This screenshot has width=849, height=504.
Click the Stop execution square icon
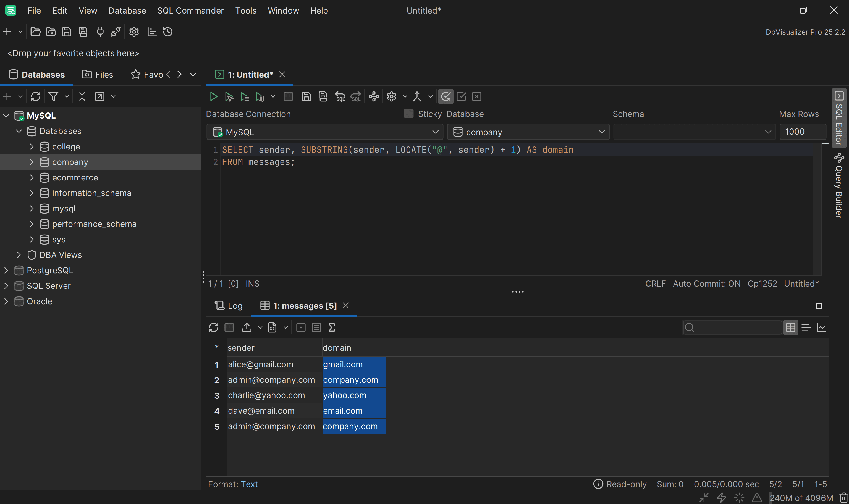tap(288, 97)
